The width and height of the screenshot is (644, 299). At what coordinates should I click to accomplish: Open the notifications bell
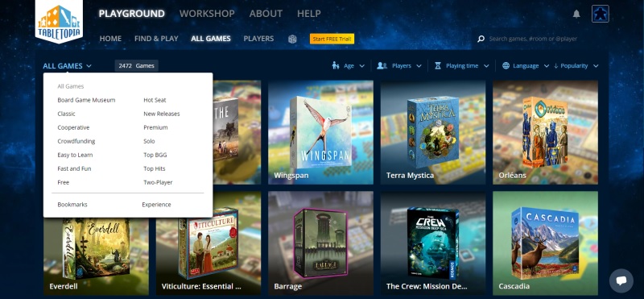[x=576, y=14]
